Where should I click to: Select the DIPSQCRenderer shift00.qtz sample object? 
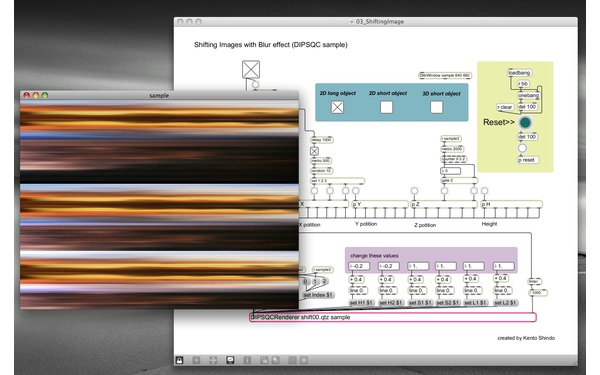(x=393, y=317)
